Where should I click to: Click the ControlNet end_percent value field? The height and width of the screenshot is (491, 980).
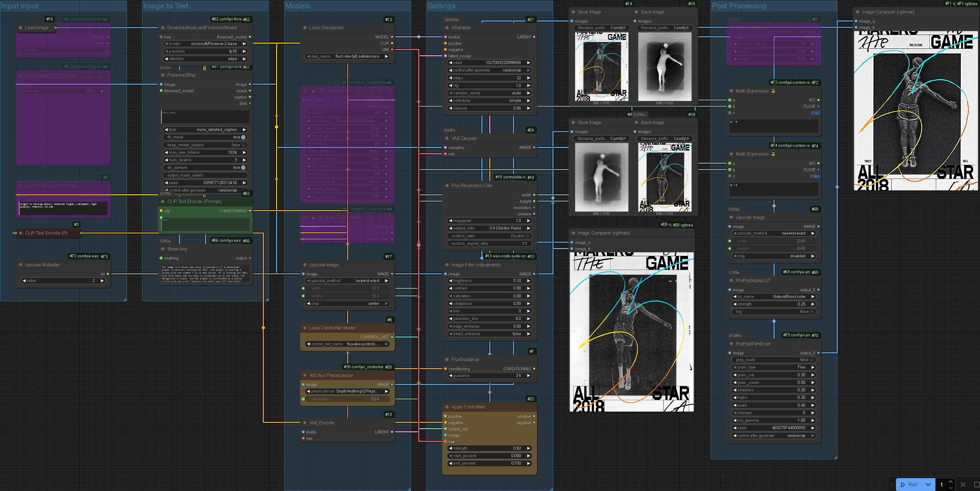pos(490,464)
